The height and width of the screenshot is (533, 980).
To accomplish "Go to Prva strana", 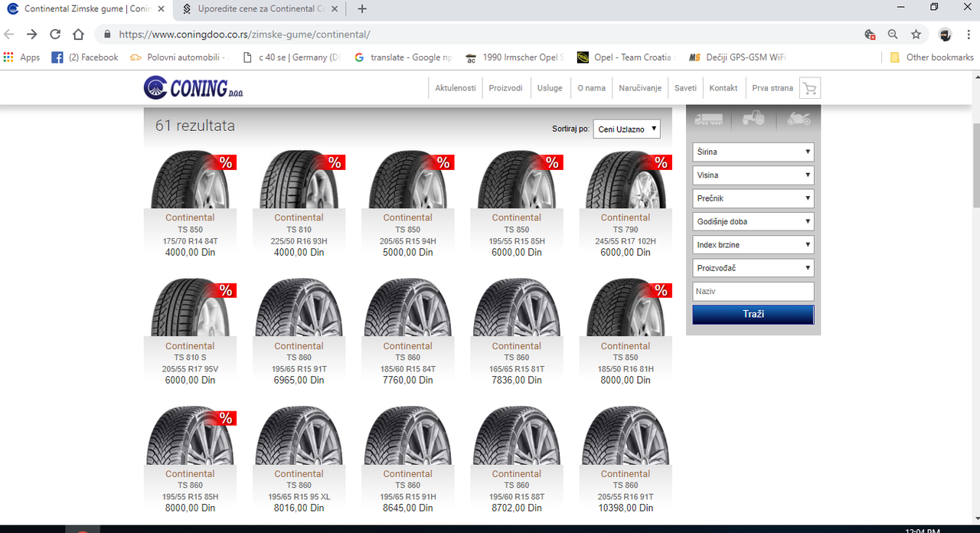I will [773, 88].
